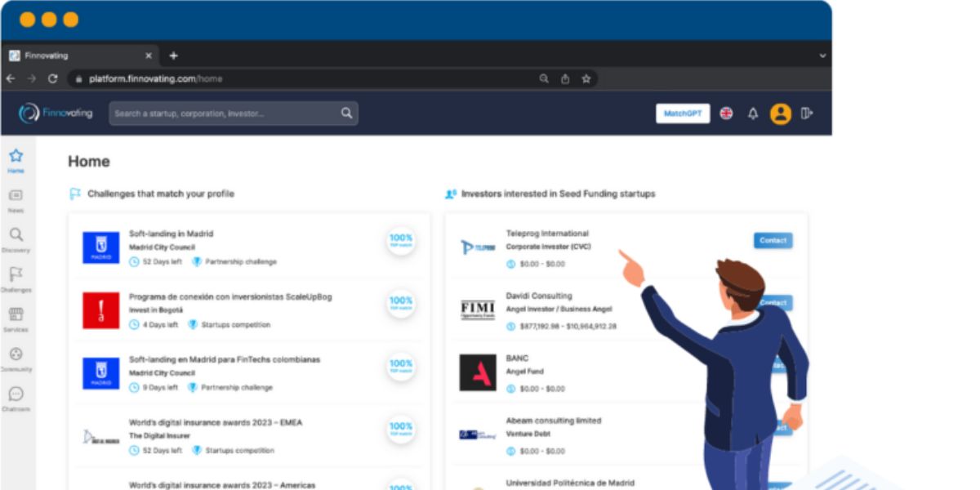
Task: Click 'Investors interested in Seed Funding startups' heading
Action: (559, 194)
